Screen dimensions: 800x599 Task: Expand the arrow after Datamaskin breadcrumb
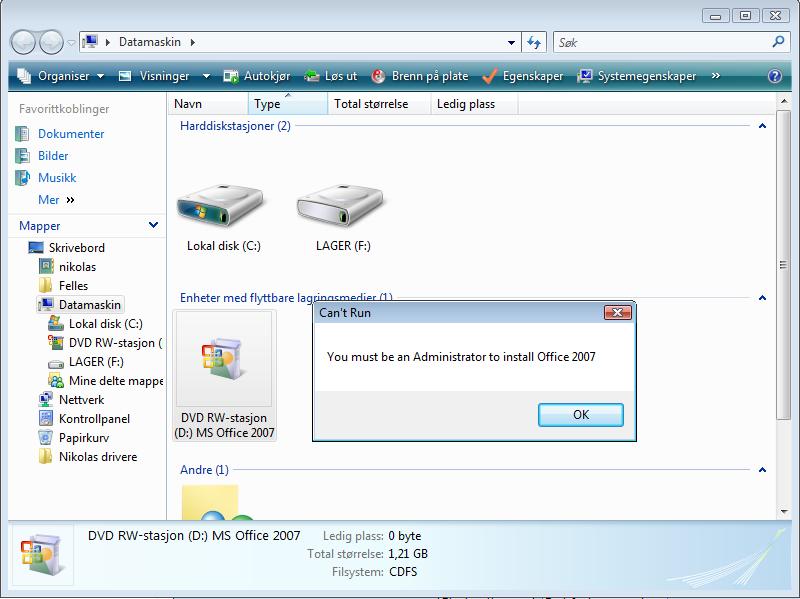pos(192,42)
